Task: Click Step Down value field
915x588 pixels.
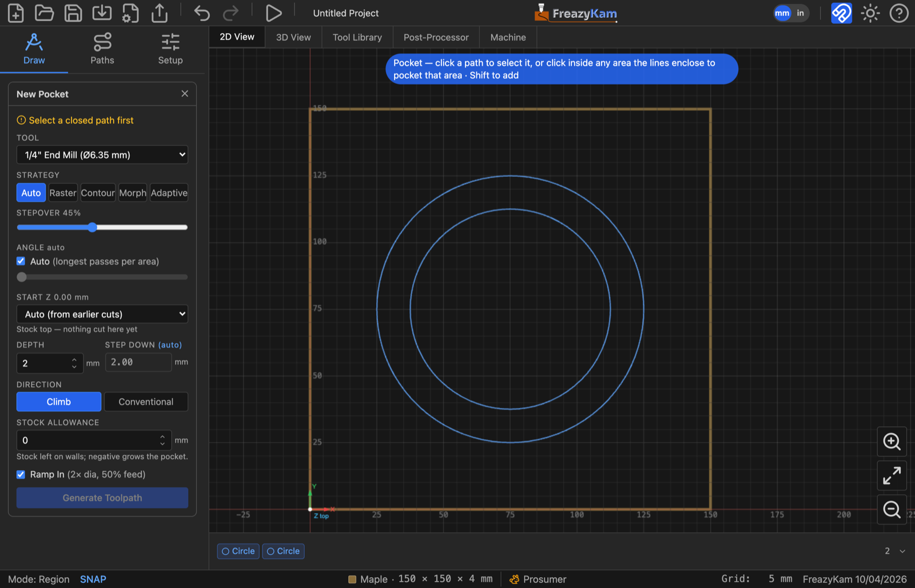Action: (x=138, y=362)
